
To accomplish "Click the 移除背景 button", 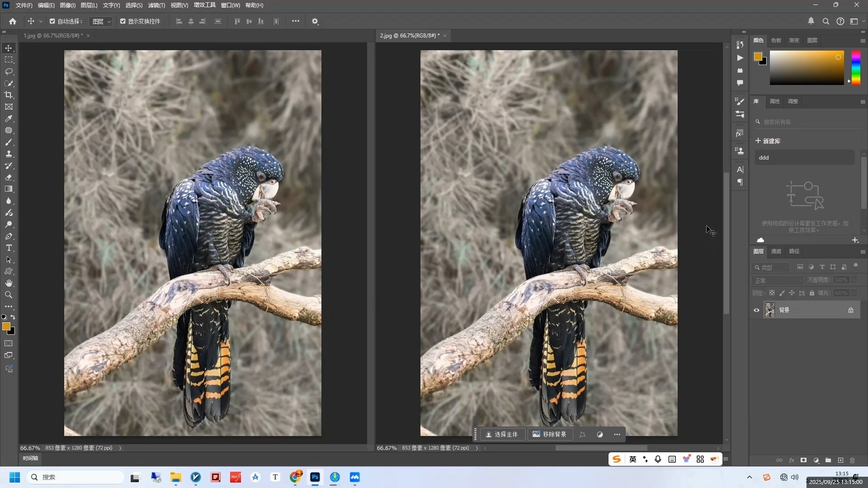I will pyautogui.click(x=549, y=435).
